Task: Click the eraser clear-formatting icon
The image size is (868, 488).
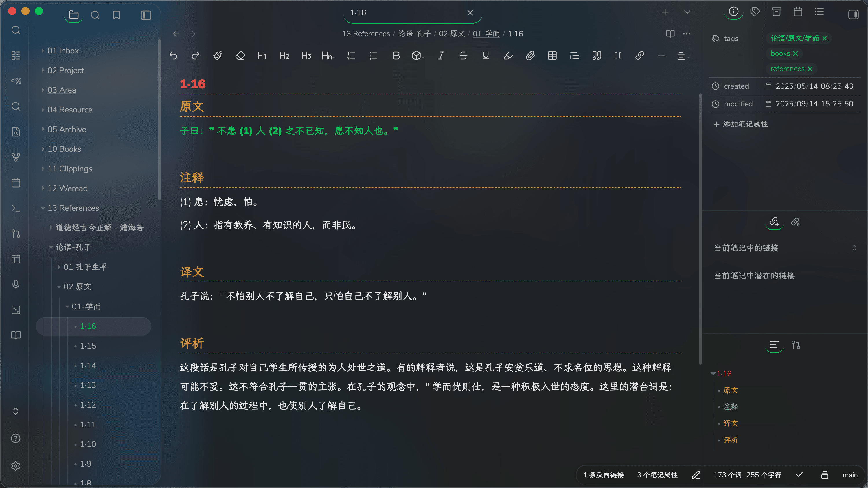Action: click(240, 56)
